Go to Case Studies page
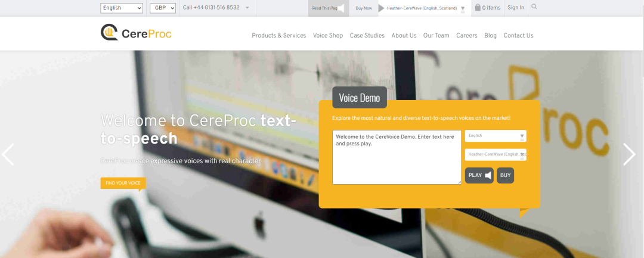This screenshot has height=258, width=644. [367, 36]
